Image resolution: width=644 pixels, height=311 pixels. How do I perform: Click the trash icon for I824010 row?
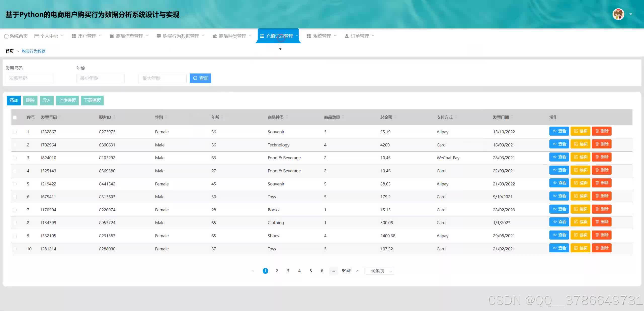597,157
